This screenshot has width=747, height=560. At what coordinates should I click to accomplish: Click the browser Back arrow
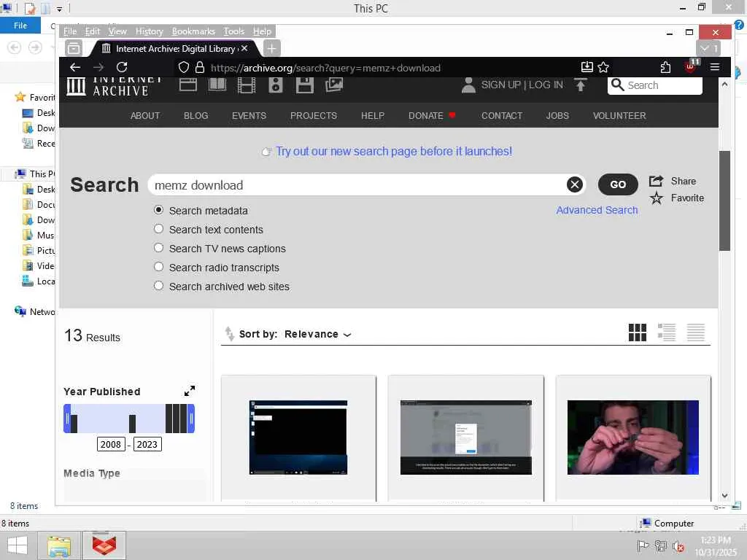[75, 67]
